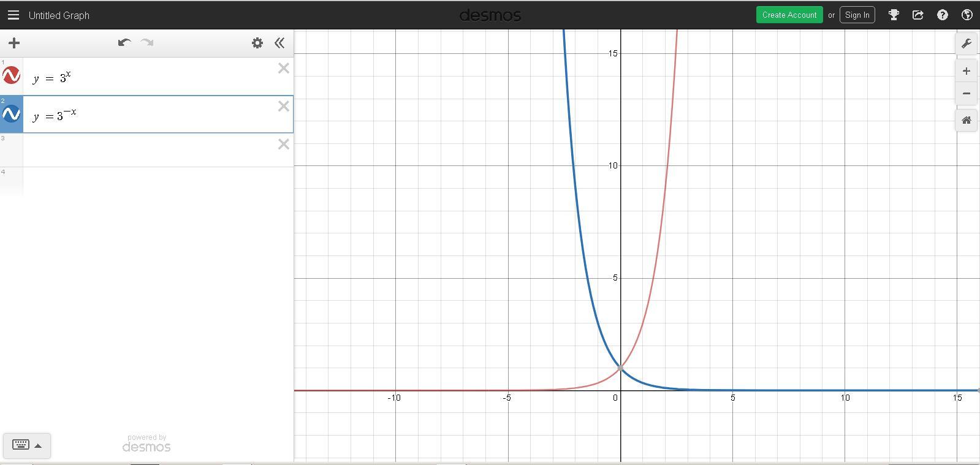This screenshot has width=980, height=465.
Task: Undo the last action
Action: tap(124, 42)
